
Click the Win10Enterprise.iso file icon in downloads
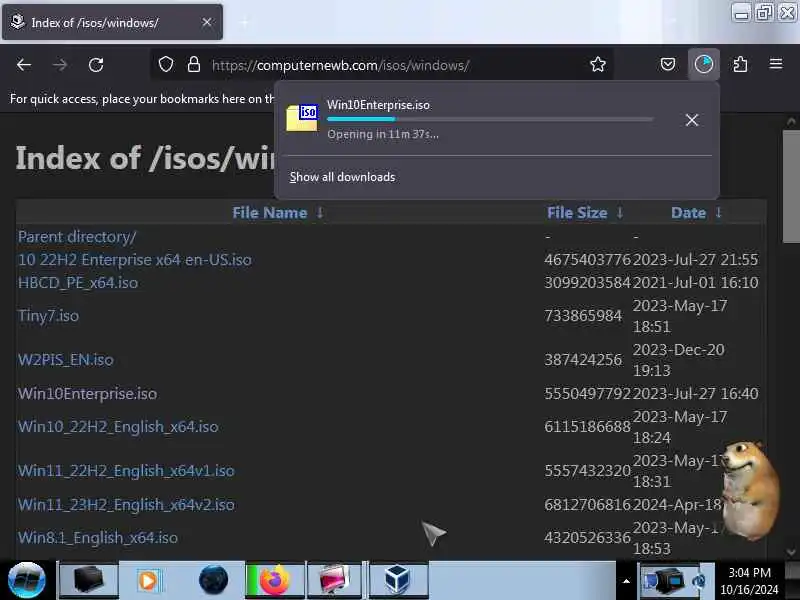302,118
